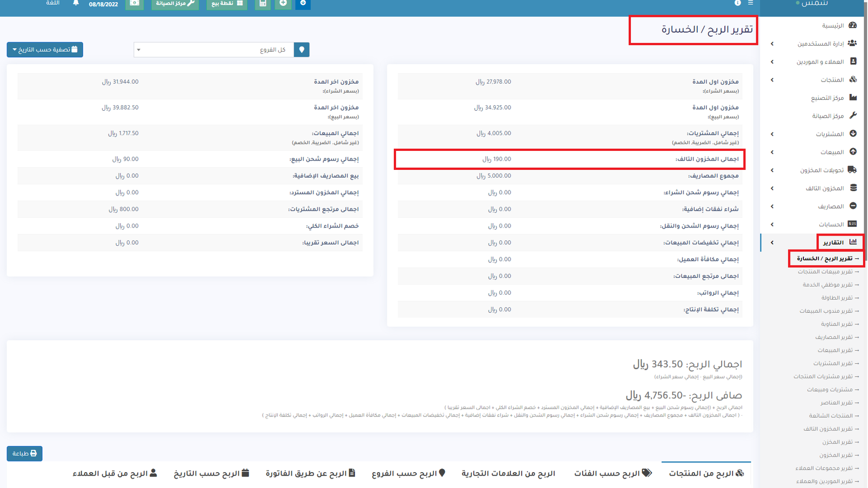868x488 pixels.
Task: Go to الرئيسية dashboard in sidebar
Action: pyautogui.click(x=833, y=26)
